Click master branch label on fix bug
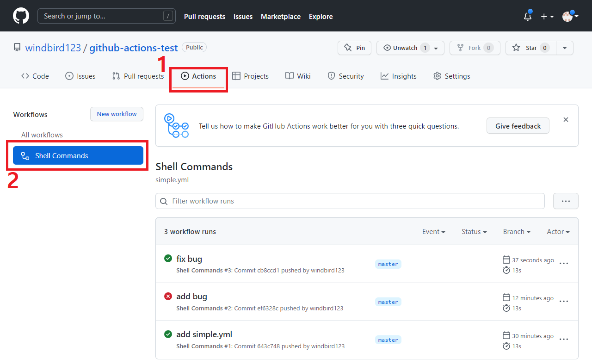 (388, 264)
